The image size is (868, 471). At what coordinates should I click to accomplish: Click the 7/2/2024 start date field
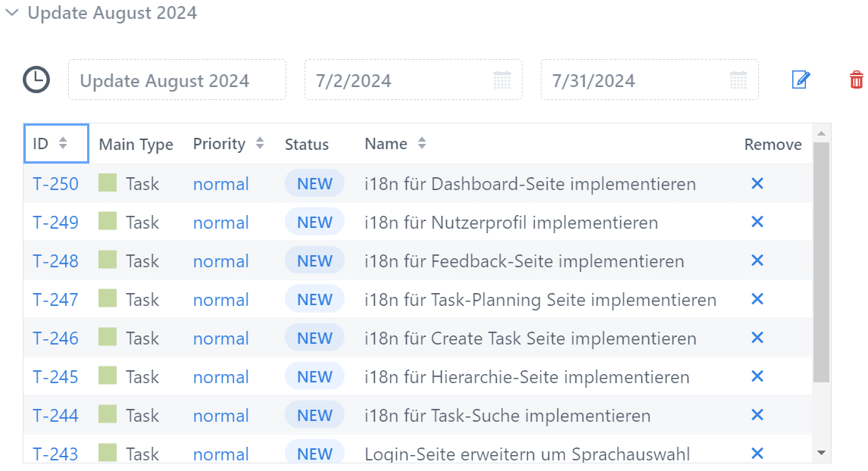tap(414, 80)
